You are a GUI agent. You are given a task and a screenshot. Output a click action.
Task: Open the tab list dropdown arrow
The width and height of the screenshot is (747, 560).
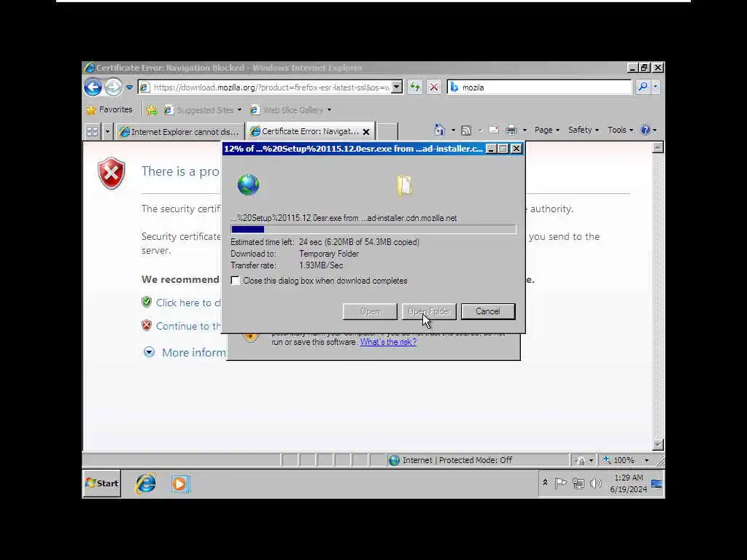tap(107, 131)
